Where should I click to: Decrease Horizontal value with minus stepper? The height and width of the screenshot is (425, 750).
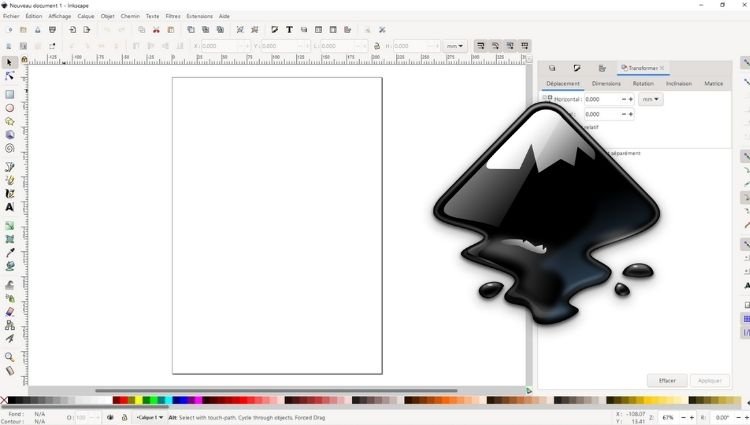(624, 99)
